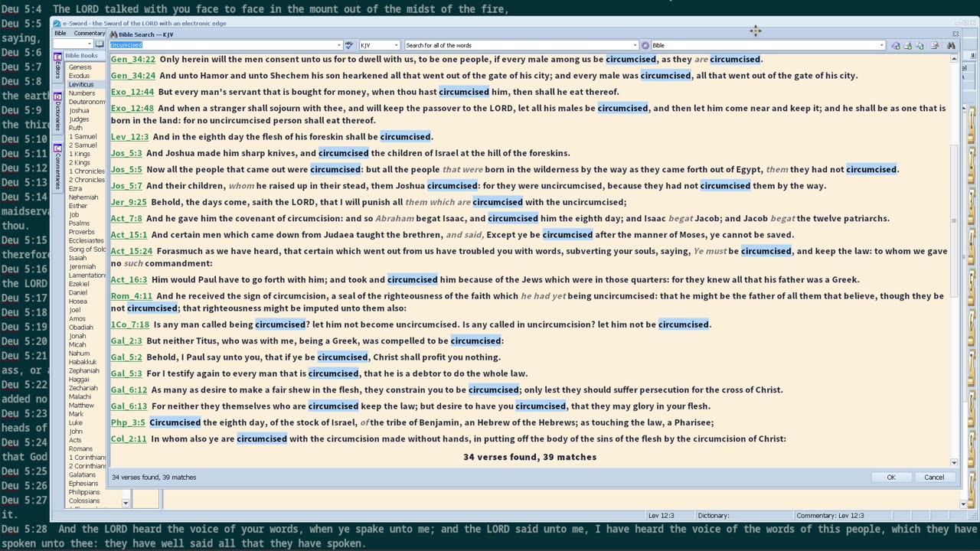Open the Jos_5:5 verse link

tap(126, 170)
